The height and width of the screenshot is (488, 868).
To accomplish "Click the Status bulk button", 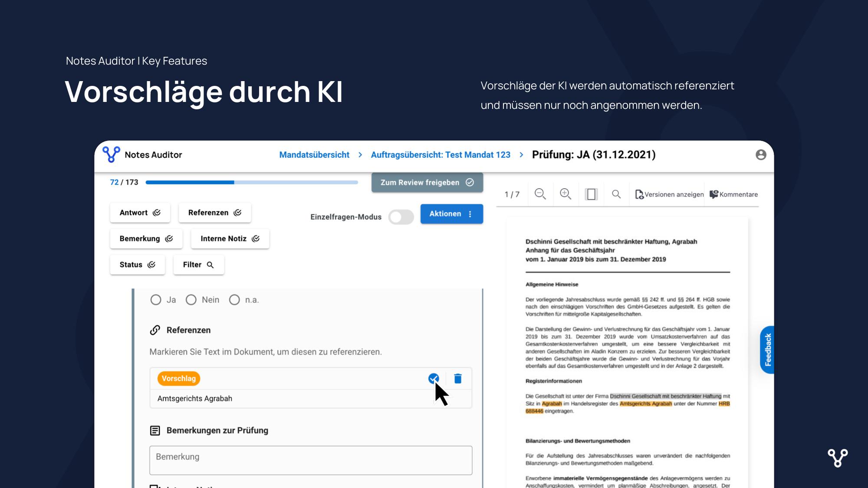I will tap(138, 265).
